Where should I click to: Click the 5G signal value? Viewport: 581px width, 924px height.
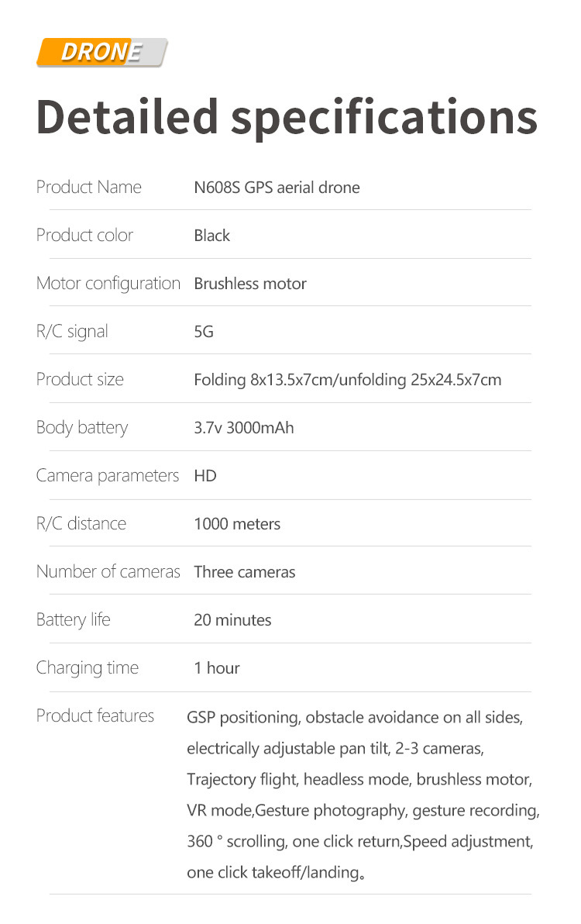[203, 332]
